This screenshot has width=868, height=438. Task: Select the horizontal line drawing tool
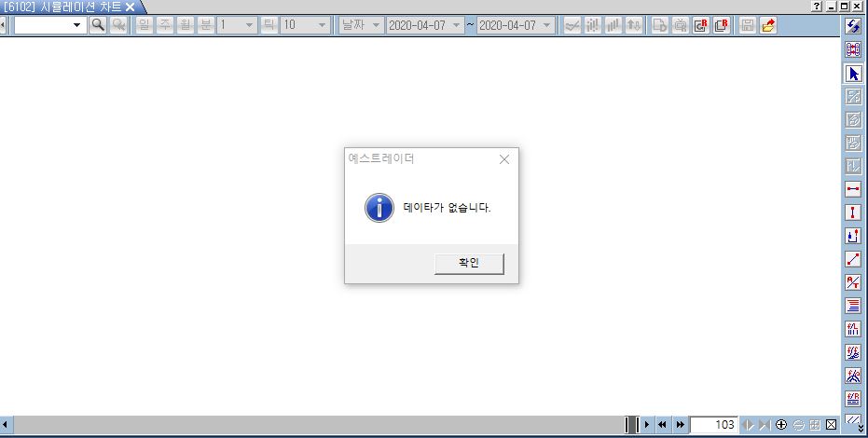click(x=852, y=189)
